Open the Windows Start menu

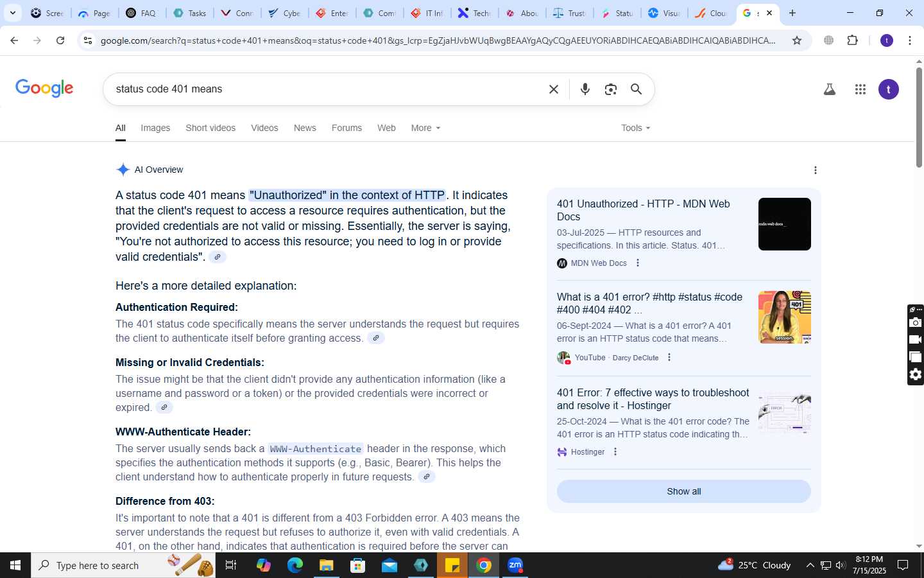15,565
